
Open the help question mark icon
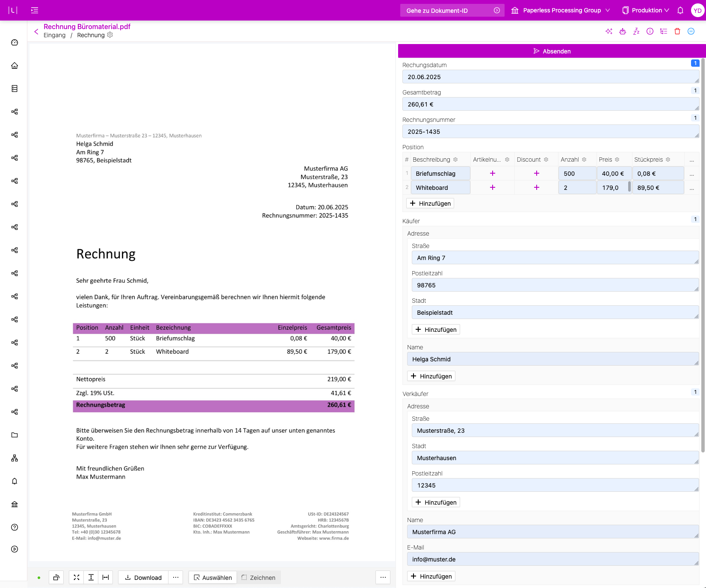(x=15, y=527)
